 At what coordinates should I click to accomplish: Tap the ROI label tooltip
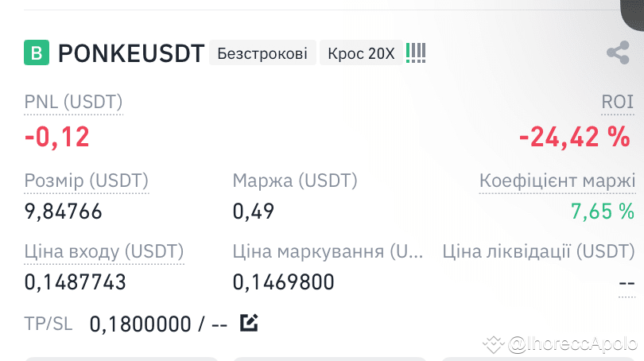(x=618, y=102)
